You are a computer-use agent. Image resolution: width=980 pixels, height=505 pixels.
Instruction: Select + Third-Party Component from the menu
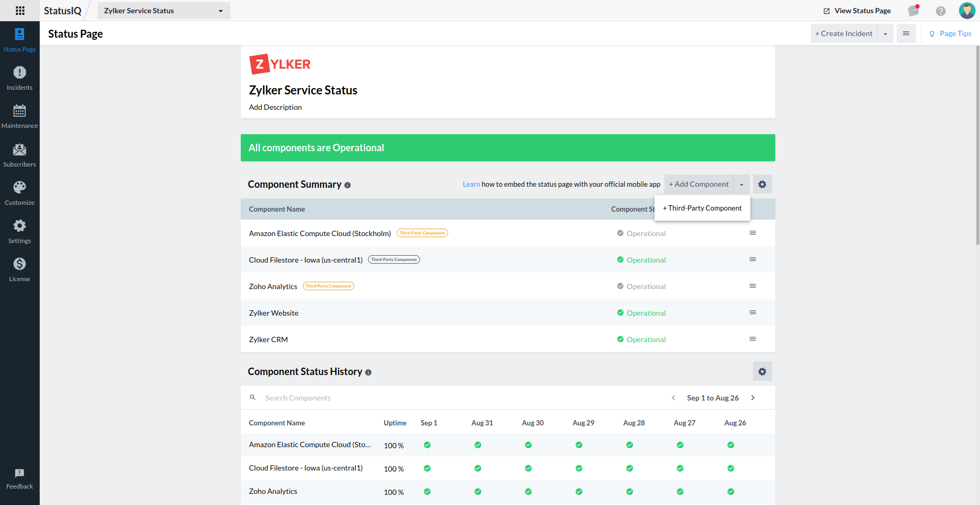coord(702,208)
